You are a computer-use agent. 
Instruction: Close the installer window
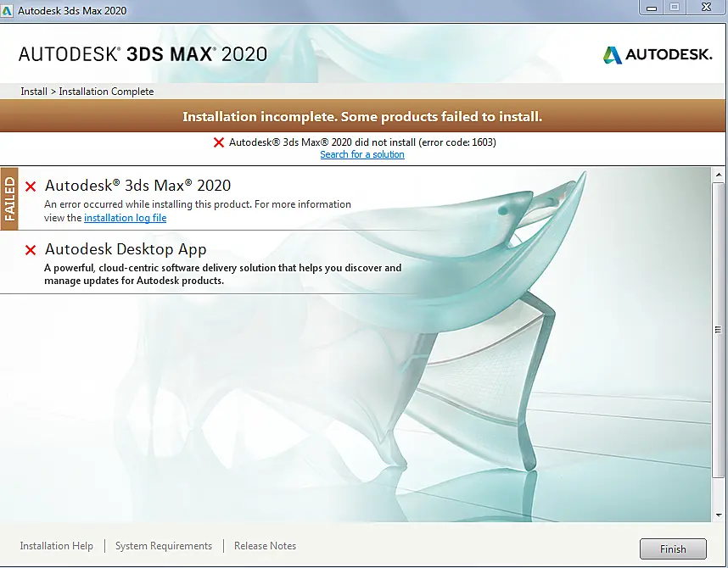(706, 8)
